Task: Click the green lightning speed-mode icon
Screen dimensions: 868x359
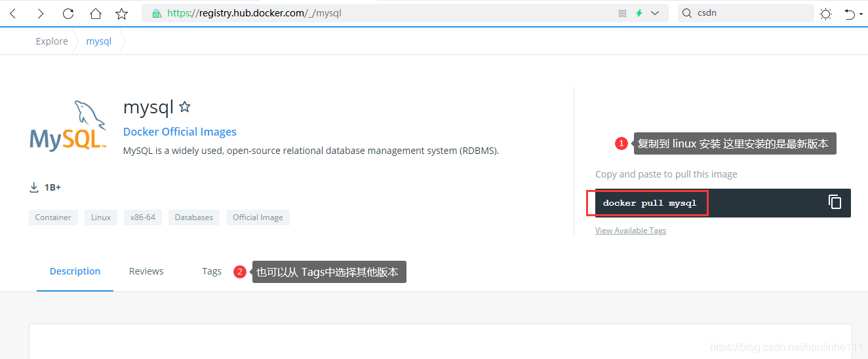Action: [x=639, y=13]
